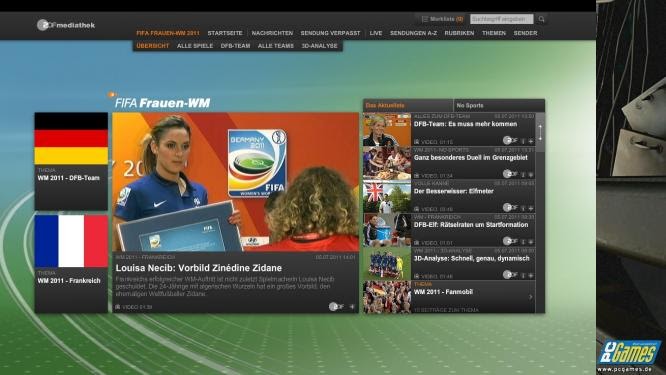Screen dimensions: 666x375
Task: Add Louisa Necib video via plus icon
Action: point(352,307)
